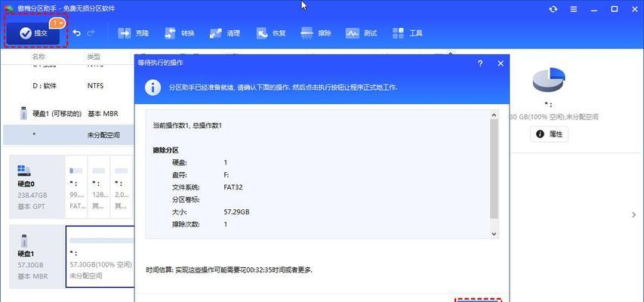The image size is (644, 302).
Task: Click the operations list scrollbar thumb
Action: point(494,169)
